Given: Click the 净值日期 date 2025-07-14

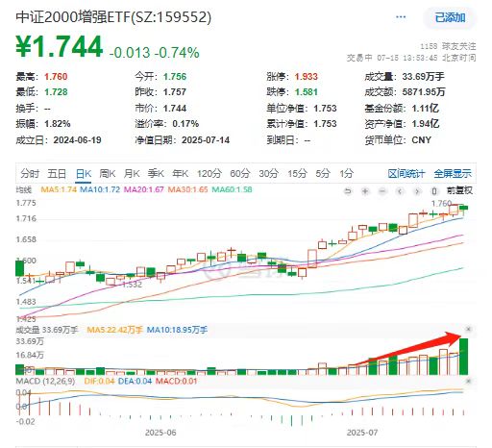Looking at the screenshot, I should (x=206, y=140).
